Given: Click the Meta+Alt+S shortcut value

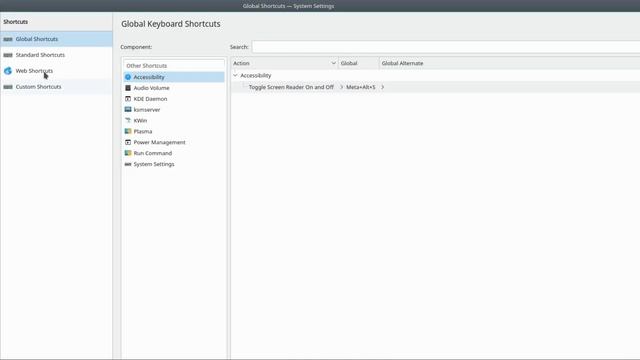Looking at the screenshot, I should coord(361,87).
